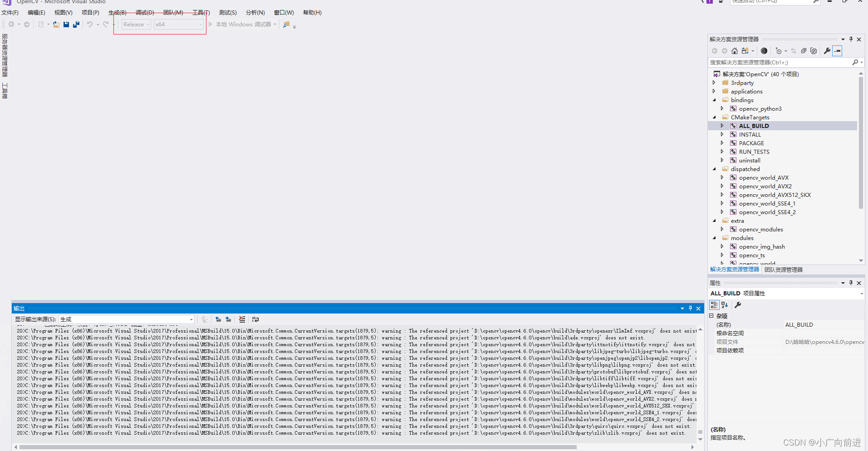
Task: Select the PACKAGE project
Action: click(751, 143)
